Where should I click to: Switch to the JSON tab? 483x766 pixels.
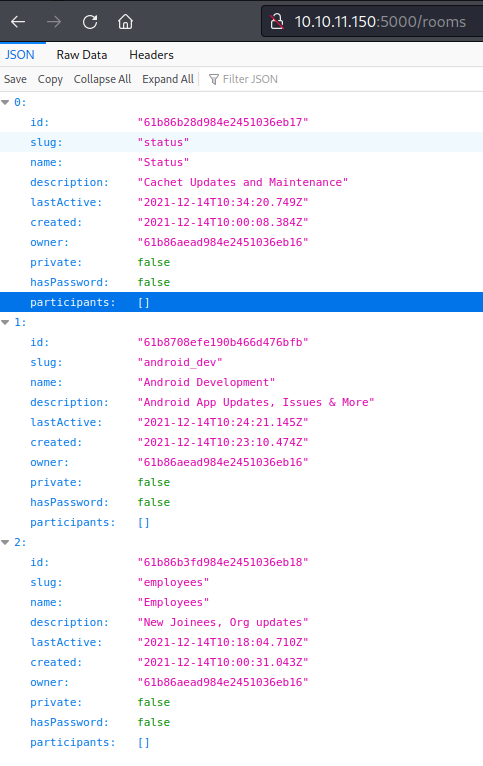[x=20, y=55]
